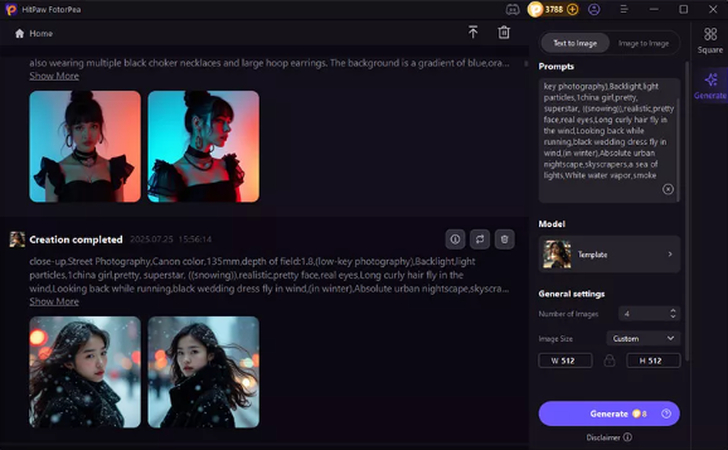This screenshot has width=728, height=450.
Task: Click the add coins plus icon
Action: 573,9
